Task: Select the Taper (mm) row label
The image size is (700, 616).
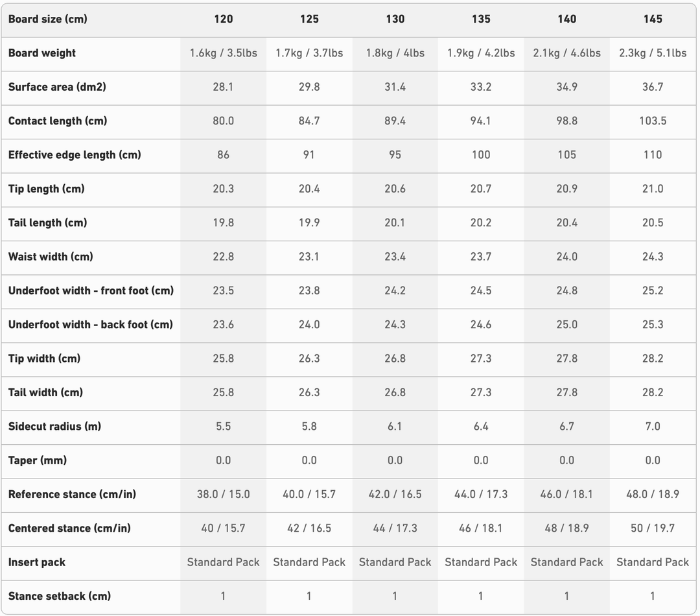Action: (38, 460)
